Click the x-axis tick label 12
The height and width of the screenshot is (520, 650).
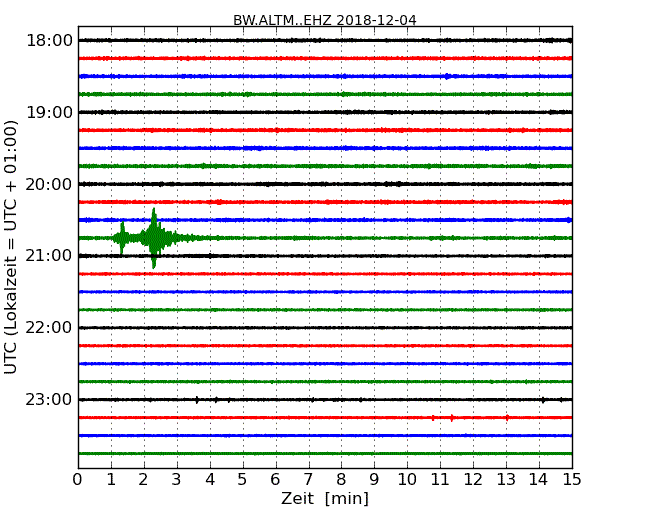[473, 480]
